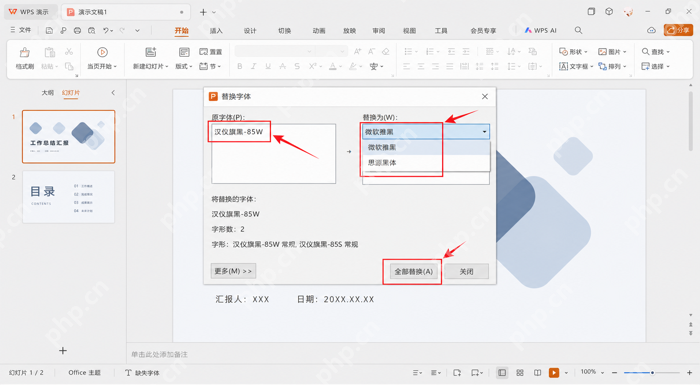Click the Replace All (全部替换) button
Viewport: 700px width, 385px height.
(413, 271)
